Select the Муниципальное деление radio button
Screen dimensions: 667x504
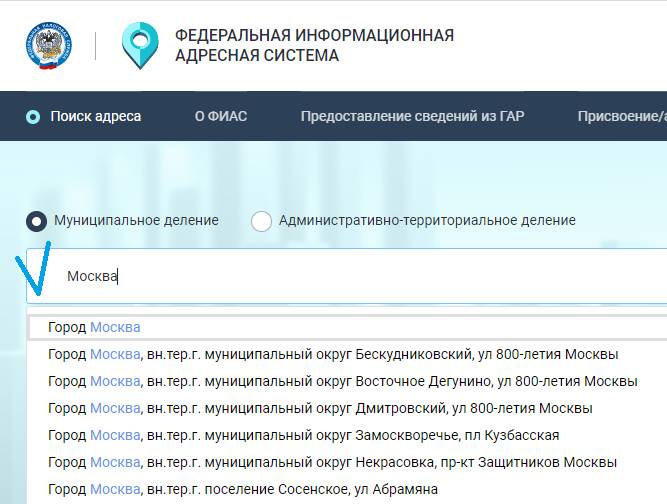(36, 221)
